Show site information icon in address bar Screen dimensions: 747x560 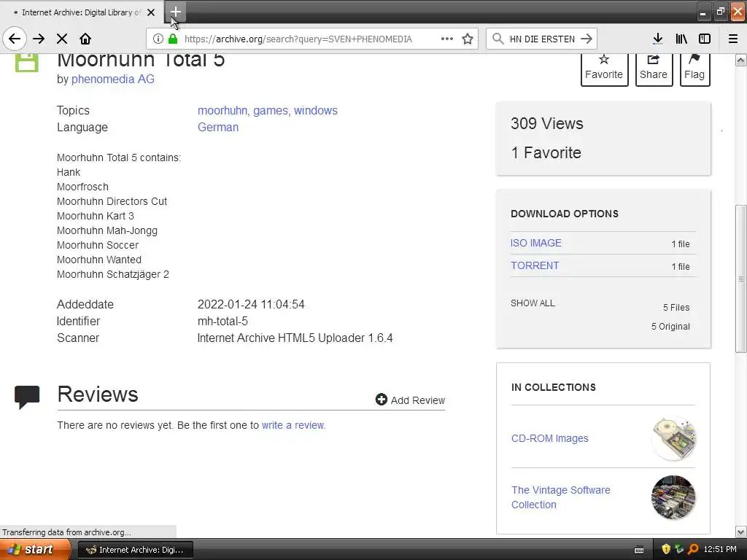click(x=158, y=39)
